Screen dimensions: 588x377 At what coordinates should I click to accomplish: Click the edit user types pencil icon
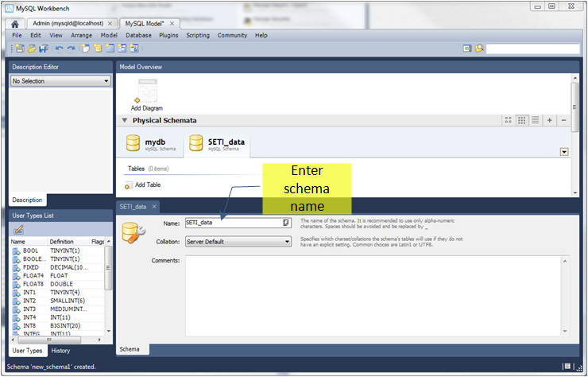(18, 229)
